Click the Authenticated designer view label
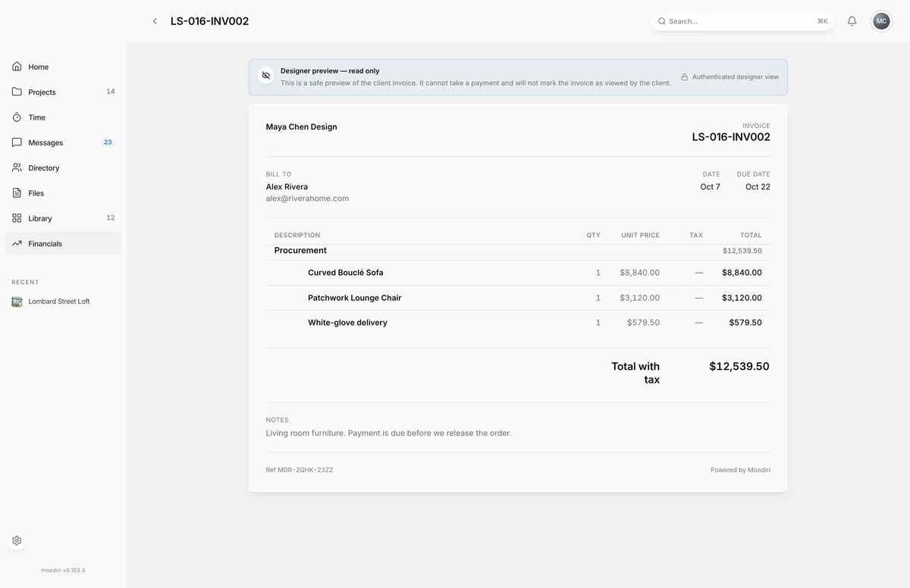Screen dimensions: 910x588 coord(736,77)
